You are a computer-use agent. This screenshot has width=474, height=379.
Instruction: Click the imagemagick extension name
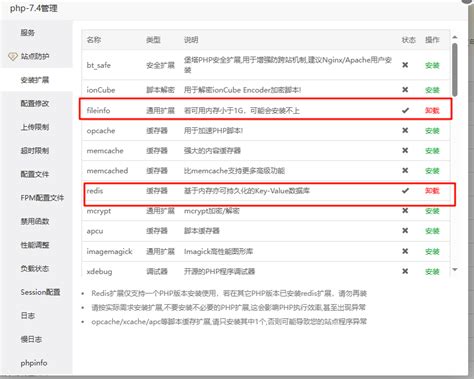tap(109, 251)
